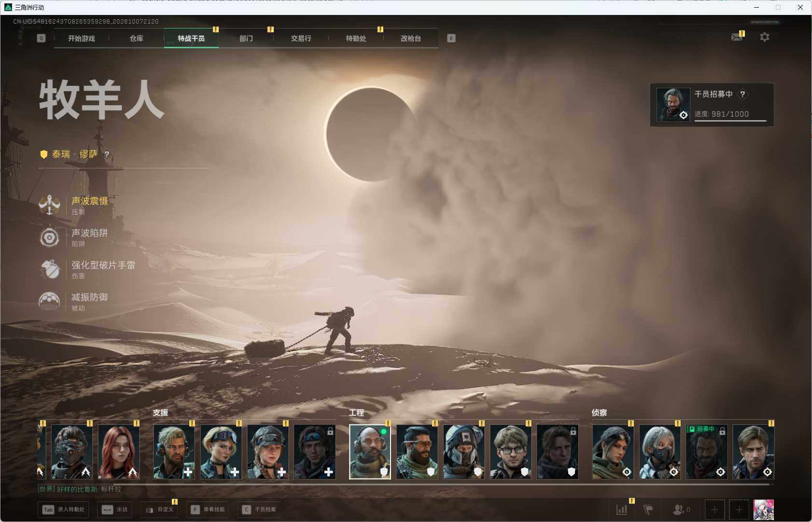Select the red-haired operator portrait

[x=119, y=452]
